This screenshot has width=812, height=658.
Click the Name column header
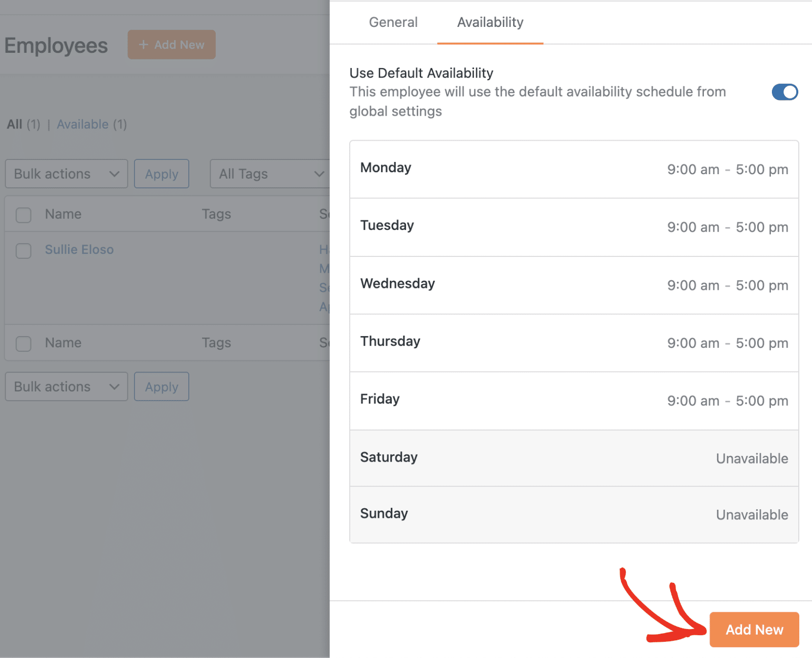click(62, 214)
